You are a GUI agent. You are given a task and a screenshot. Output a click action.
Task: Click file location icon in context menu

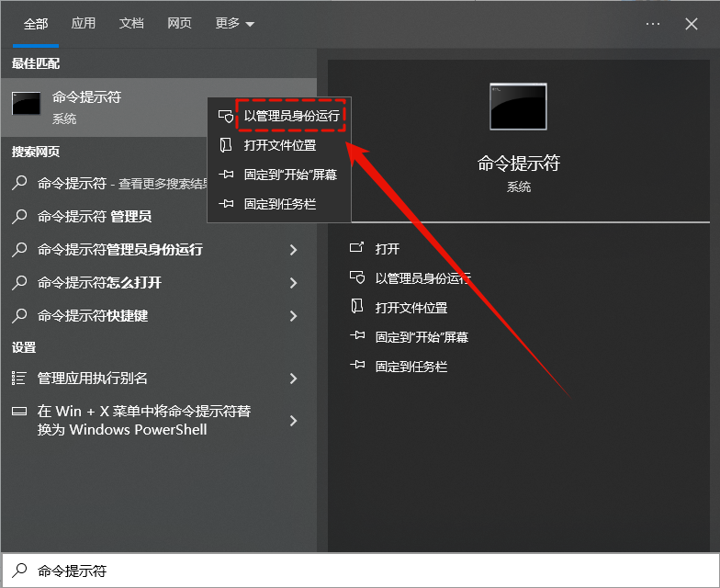point(226,145)
